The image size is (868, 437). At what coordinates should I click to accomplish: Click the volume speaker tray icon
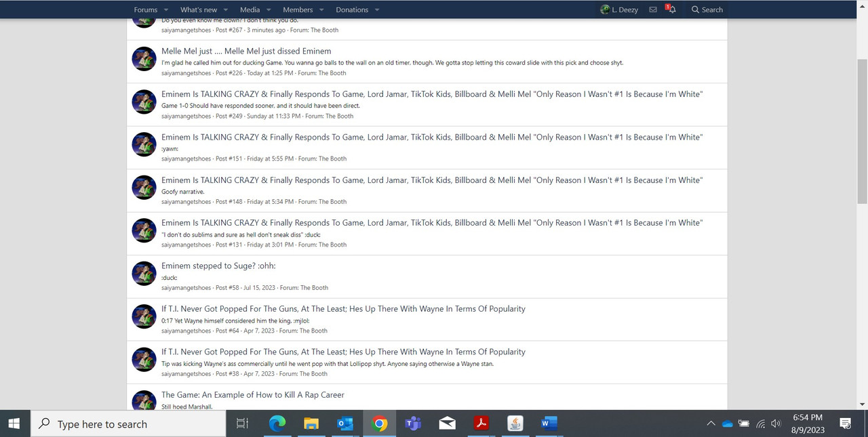coord(776,423)
